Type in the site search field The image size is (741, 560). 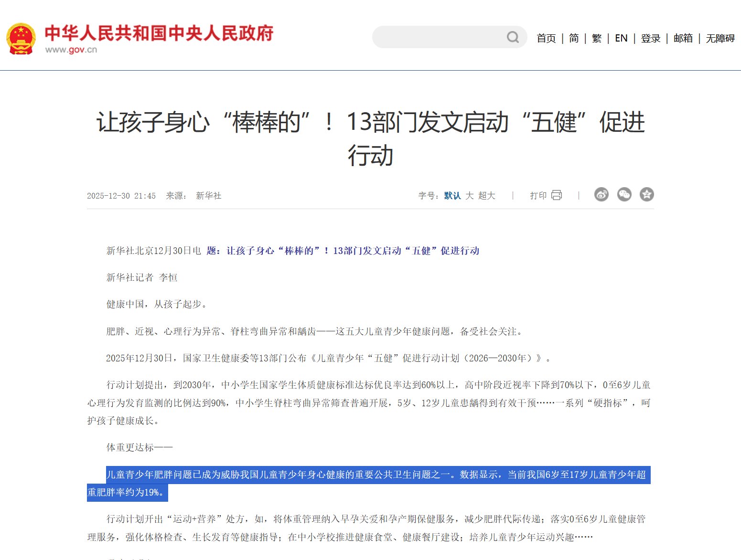click(x=437, y=37)
